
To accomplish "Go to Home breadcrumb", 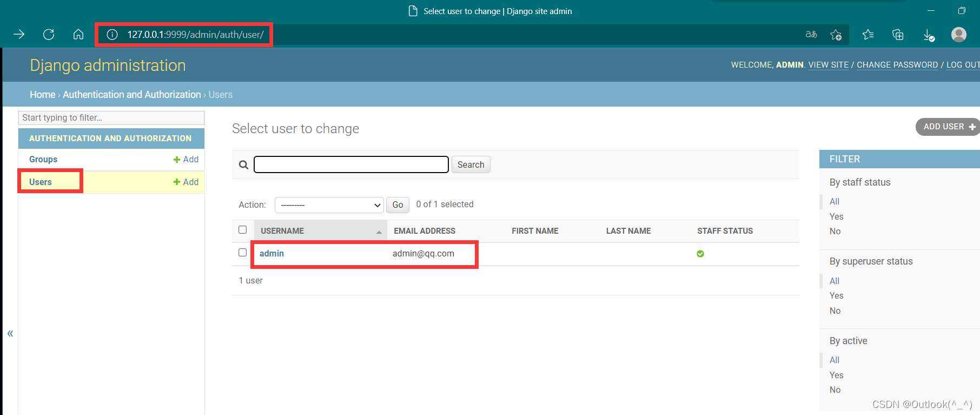I will [42, 95].
